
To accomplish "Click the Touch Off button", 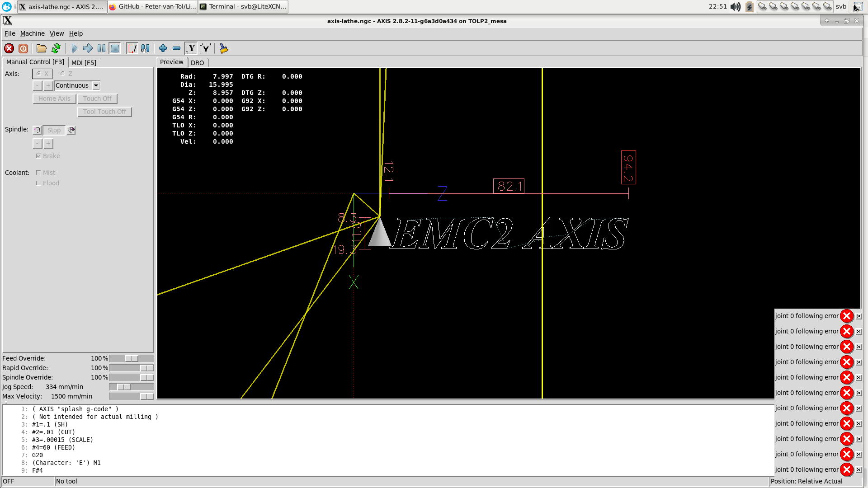I will 97,99.
